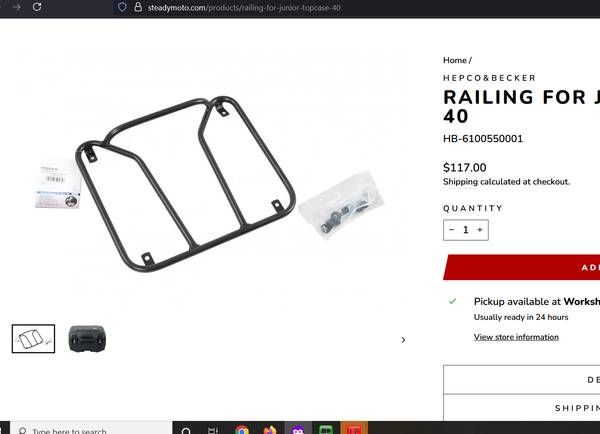The image size is (600, 434).
Task: Show next product image with arrow
Action: (403, 339)
